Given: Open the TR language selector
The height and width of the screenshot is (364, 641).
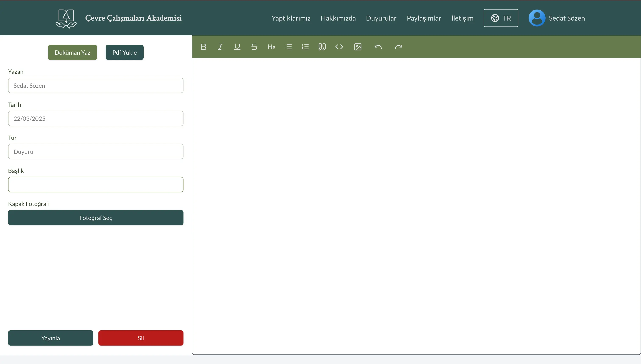Looking at the screenshot, I should 501,18.
